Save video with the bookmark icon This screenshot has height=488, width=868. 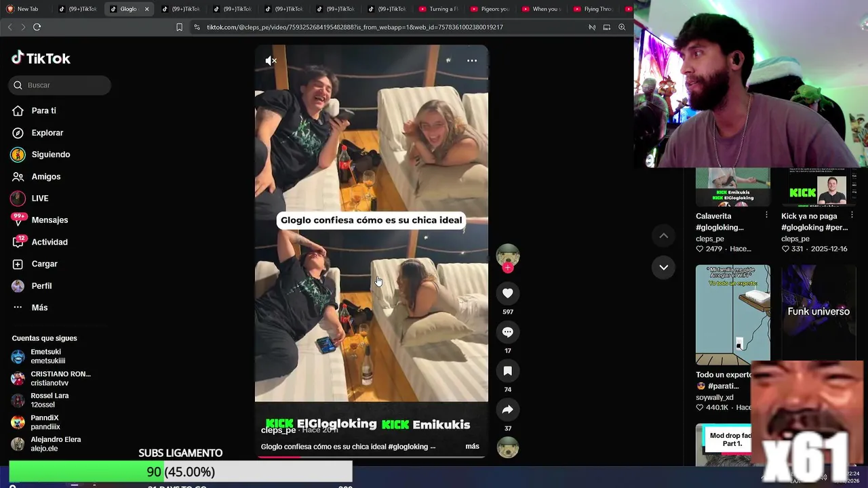[508, 371]
